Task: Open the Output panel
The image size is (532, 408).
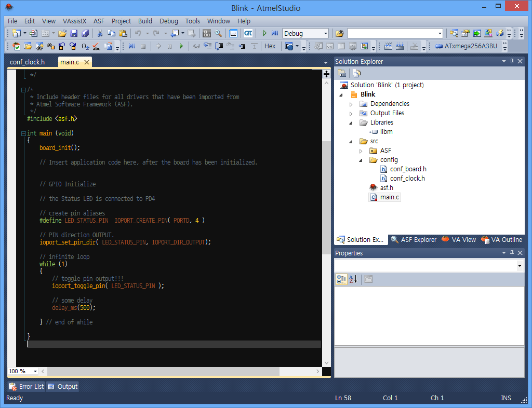Action: point(62,386)
